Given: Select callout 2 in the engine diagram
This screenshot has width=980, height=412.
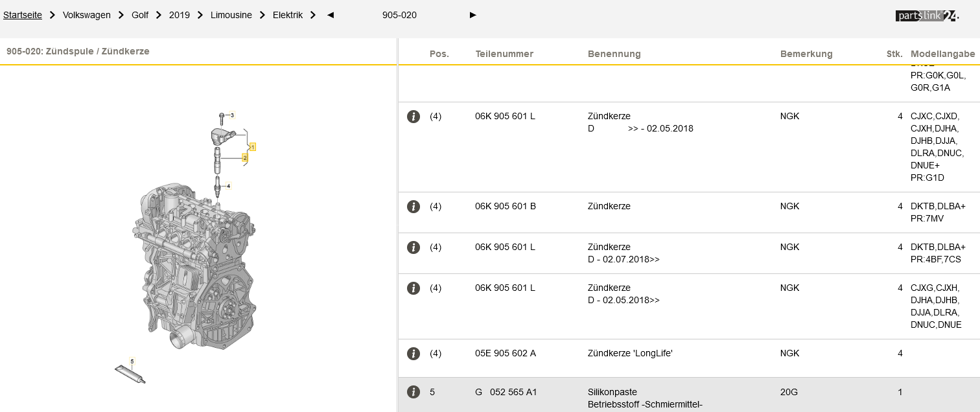Looking at the screenshot, I should point(245,157).
